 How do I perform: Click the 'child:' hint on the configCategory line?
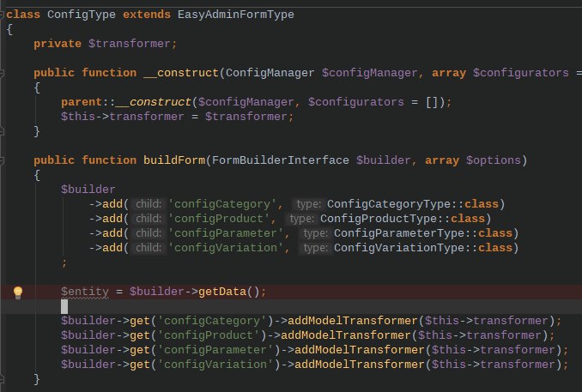(149, 204)
